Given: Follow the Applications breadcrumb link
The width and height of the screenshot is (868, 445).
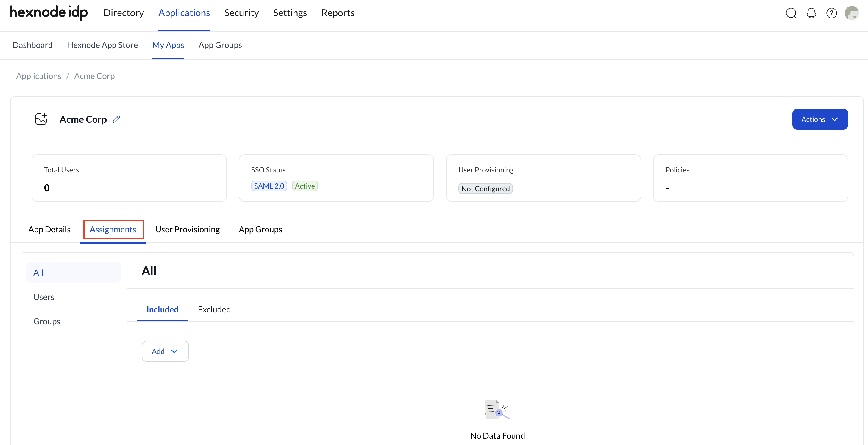Looking at the screenshot, I should (x=39, y=76).
